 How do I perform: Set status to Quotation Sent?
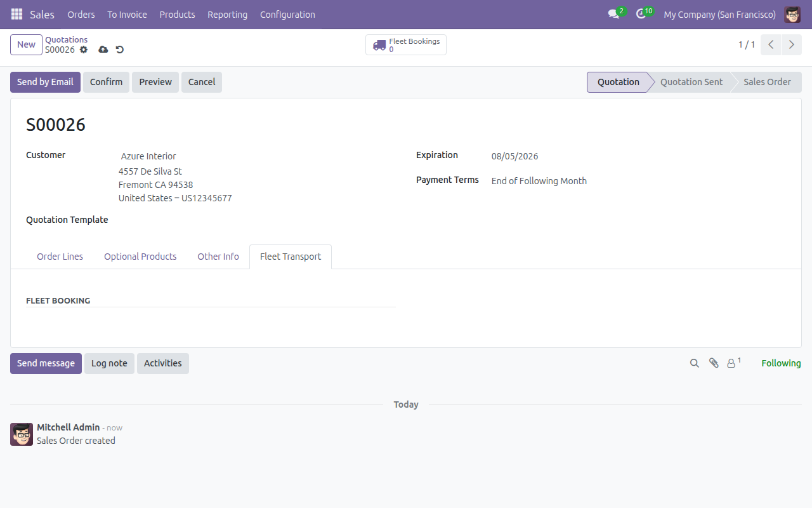(x=691, y=82)
